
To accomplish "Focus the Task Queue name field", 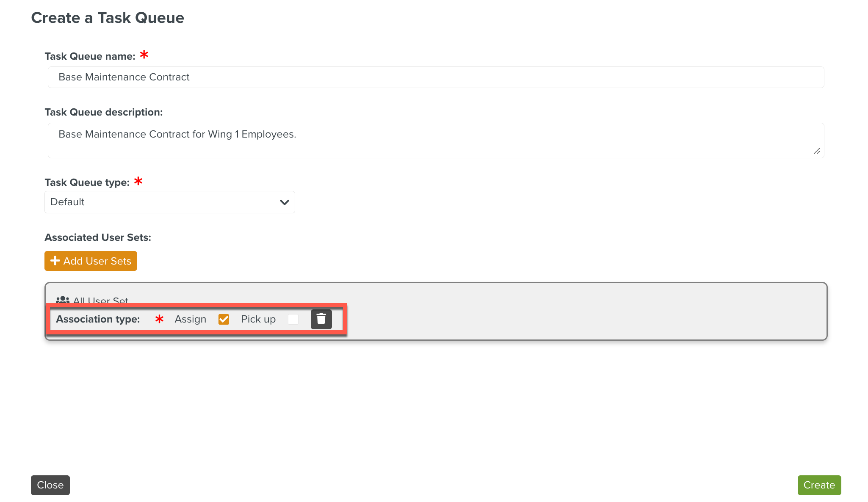I will click(435, 77).
